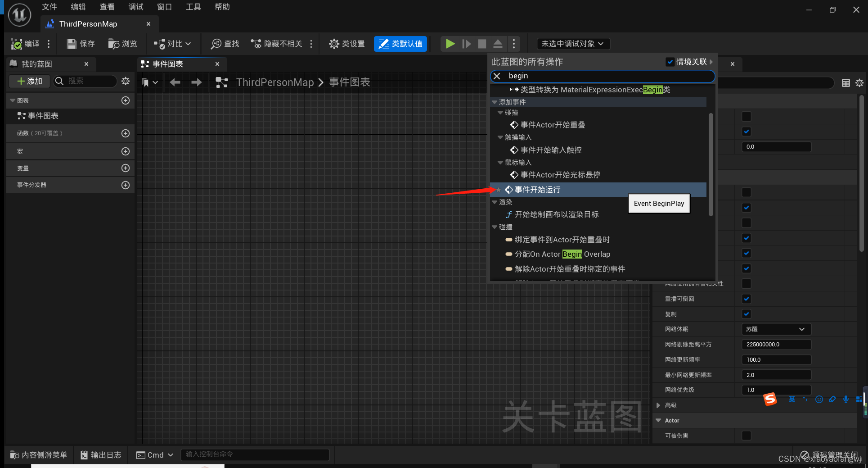Open the 帮助 menu
868x468 pixels.
[222, 7]
